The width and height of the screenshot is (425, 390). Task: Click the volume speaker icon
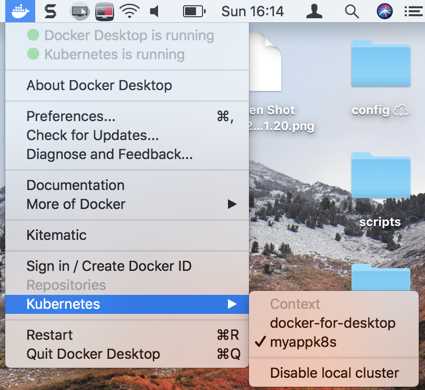[x=154, y=11]
